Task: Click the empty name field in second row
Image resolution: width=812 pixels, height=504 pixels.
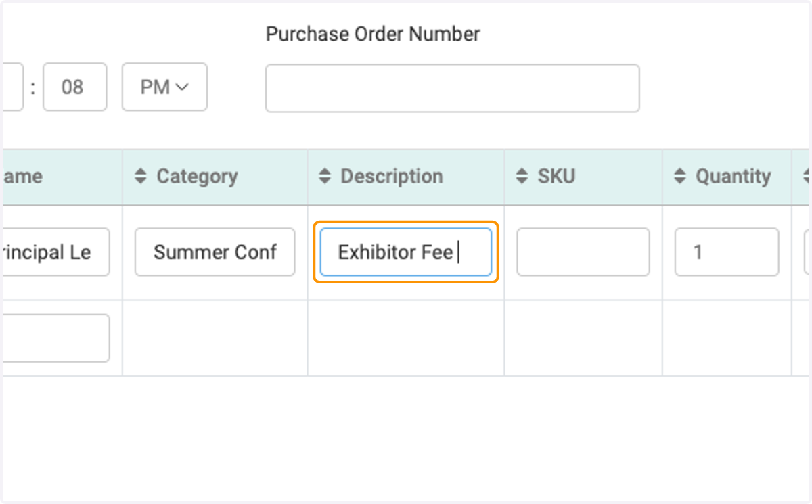Action: (x=55, y=338)
